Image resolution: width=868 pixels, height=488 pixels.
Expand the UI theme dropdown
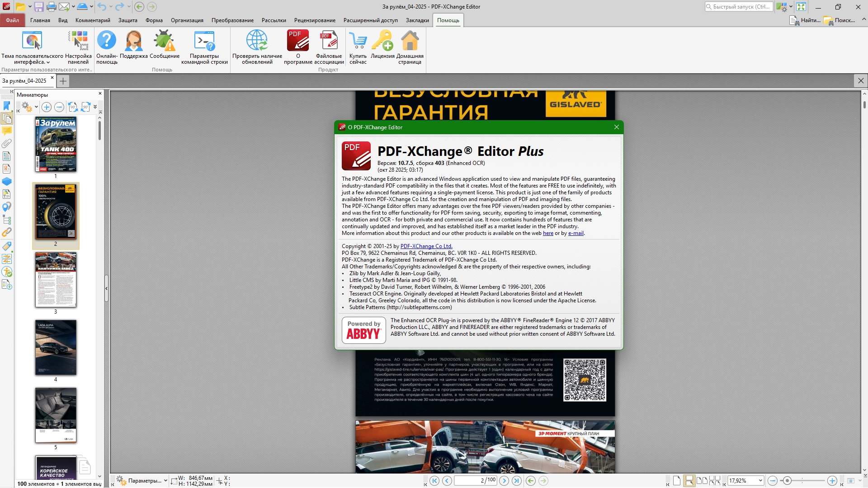click(x=48, y=62)
